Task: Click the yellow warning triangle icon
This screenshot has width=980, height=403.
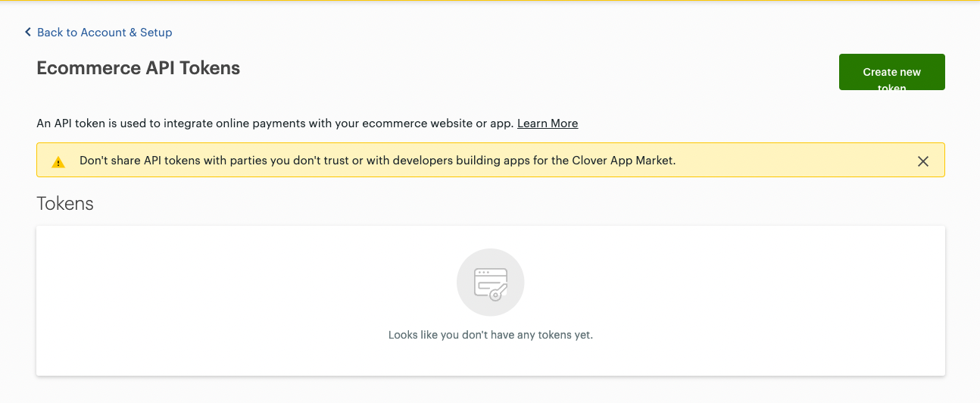Action: coord(58,161)
